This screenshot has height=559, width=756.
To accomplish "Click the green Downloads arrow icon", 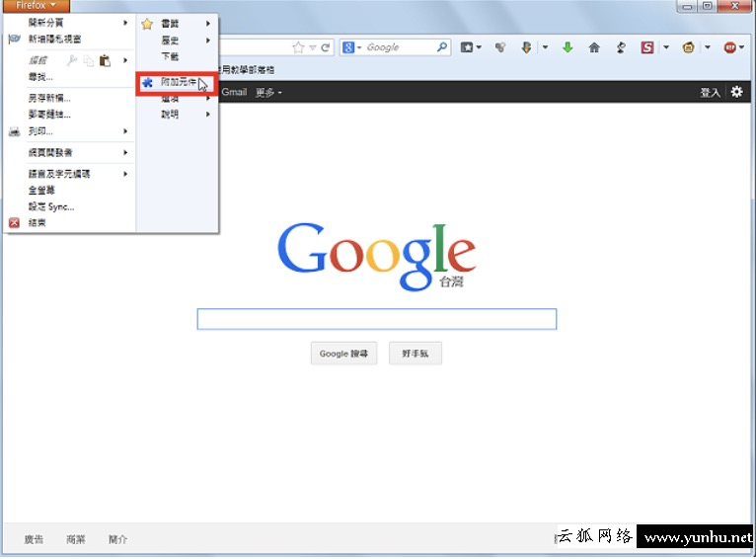I will point(567,47).
